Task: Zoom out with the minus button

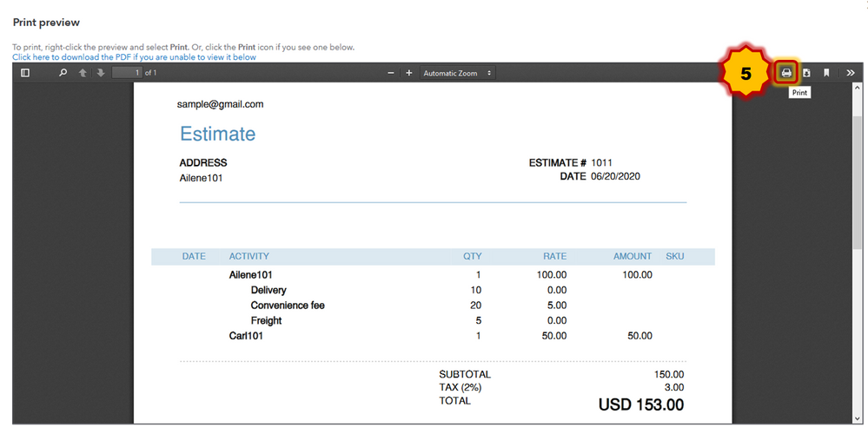Action: point(391,73)
